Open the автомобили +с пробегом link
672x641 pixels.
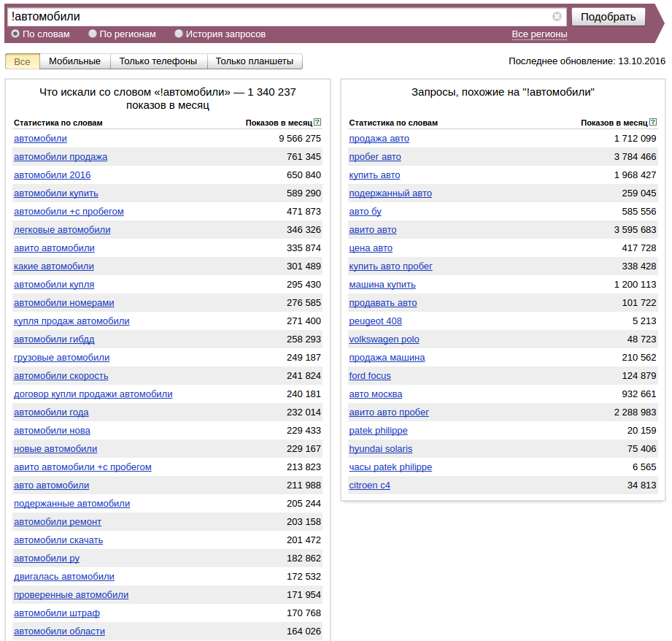click(69, 212)
